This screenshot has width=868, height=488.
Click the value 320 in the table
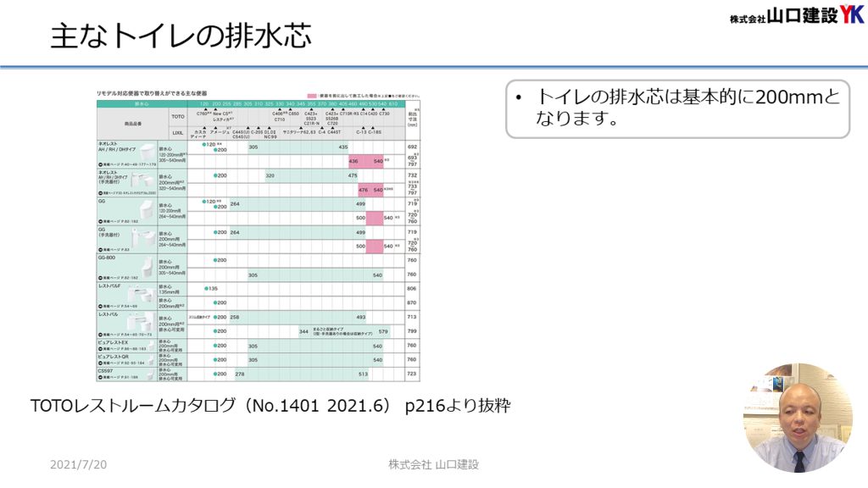pyautogui.click(x=270, y=175)
